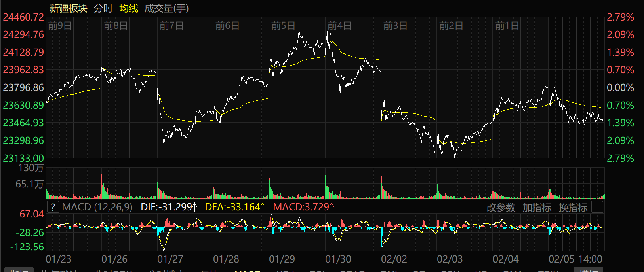The image size is (644, 272).
Task: Click the MACD help question mark icon
Action: pos(53,207)
